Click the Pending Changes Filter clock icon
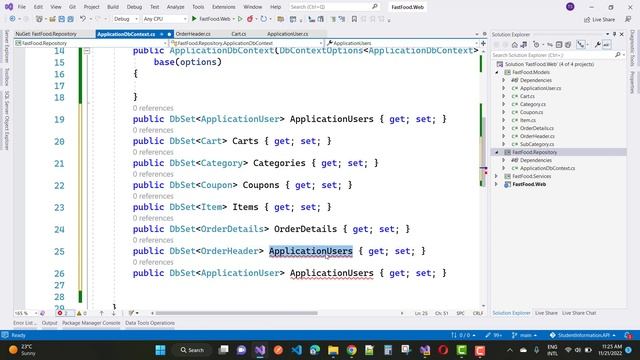 click(536, 44)
